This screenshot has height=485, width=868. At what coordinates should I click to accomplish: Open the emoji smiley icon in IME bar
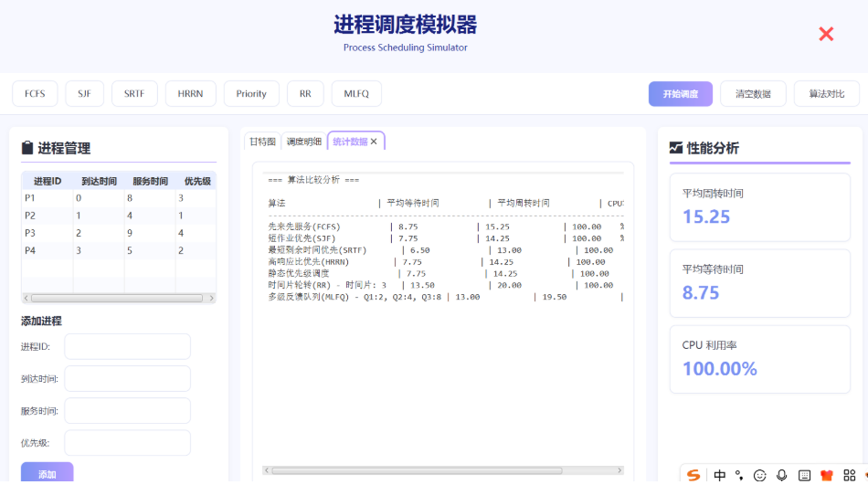760,475
